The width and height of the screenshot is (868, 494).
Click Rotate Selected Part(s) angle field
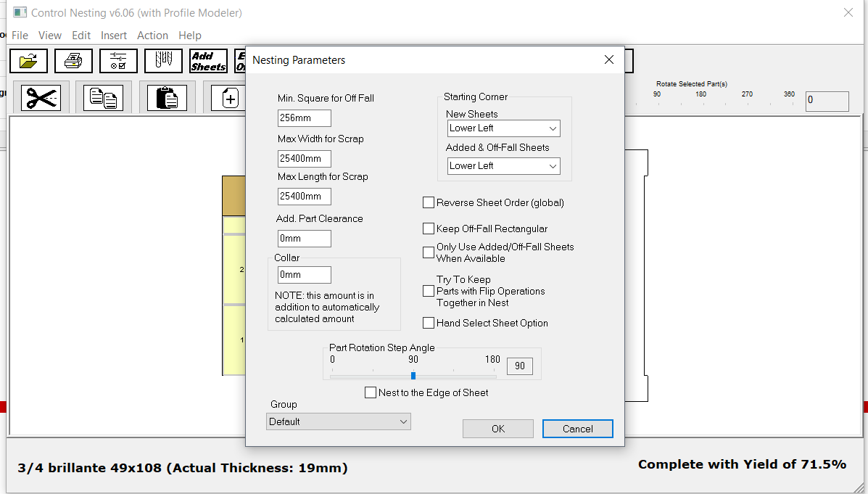[x=827, y=102]
